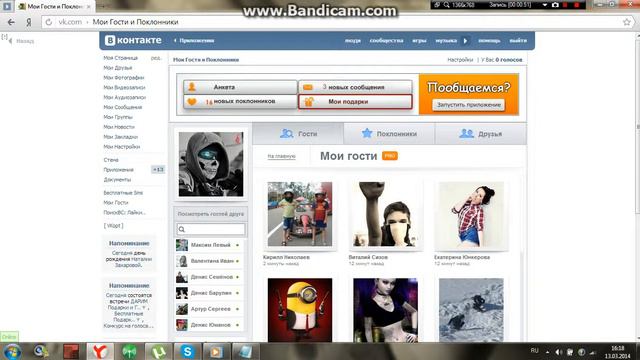Open uTorrent in the taskbar
The width and height of the screenshot is (640, 360).
tap(158, 352)
